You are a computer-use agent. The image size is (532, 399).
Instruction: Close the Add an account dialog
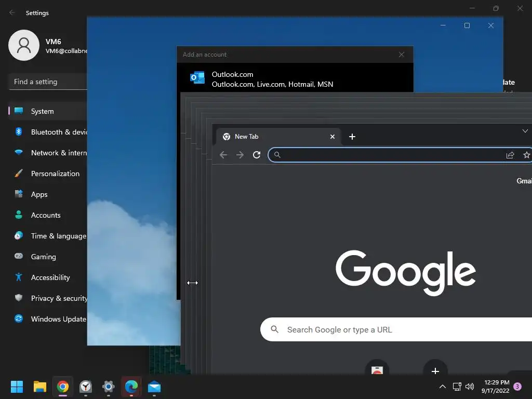point(402,55)
